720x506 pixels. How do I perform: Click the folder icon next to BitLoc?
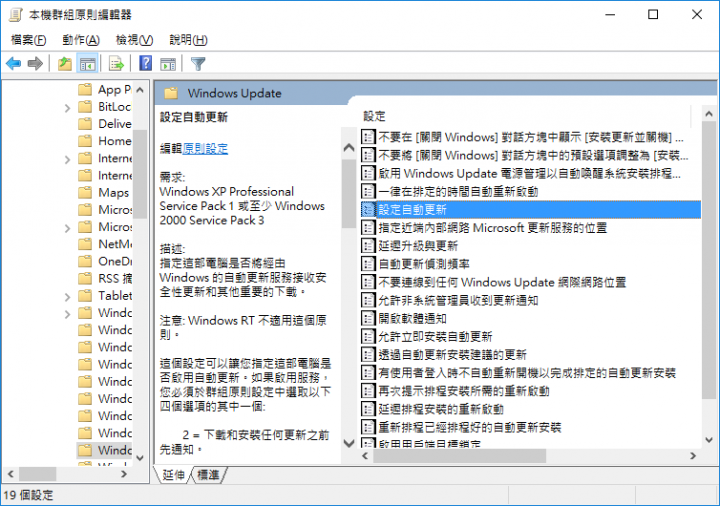coord(85,107)
